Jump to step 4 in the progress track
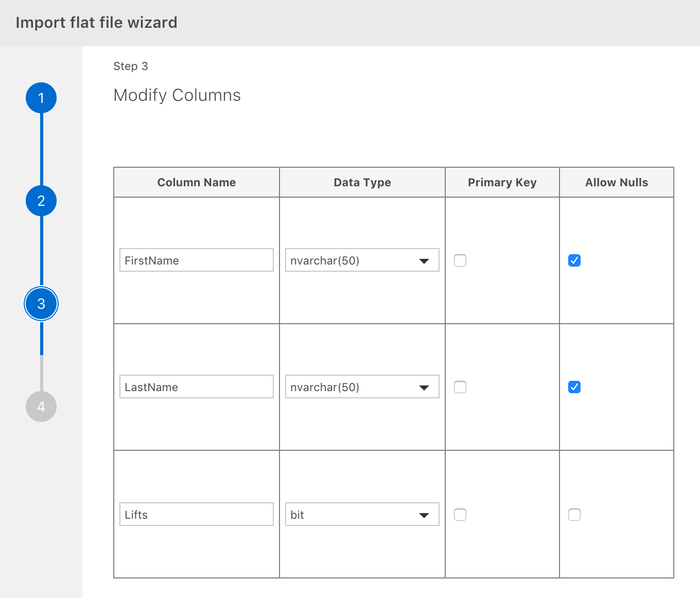The image size is (700, 598). click(x=41, y=407)
